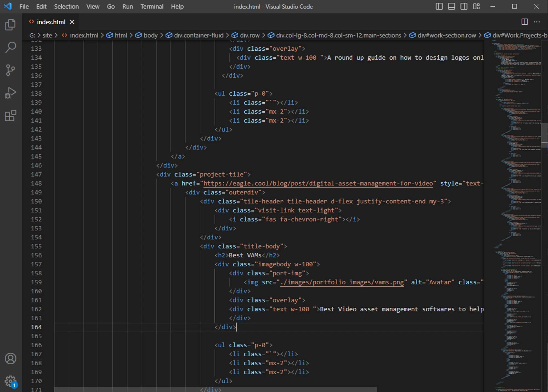Screen dimensions: 548x392
Task: Open the Explorer icon in the activity bar
Action: (10, 24)
